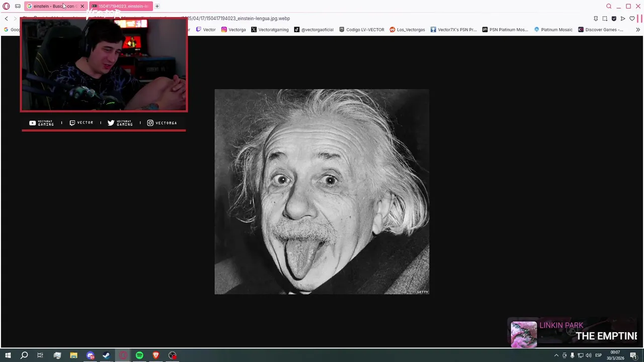Open Spotify from the taskbar
Image resolution: width=644 pixels, height=362 pixels.
click(139, 355)
